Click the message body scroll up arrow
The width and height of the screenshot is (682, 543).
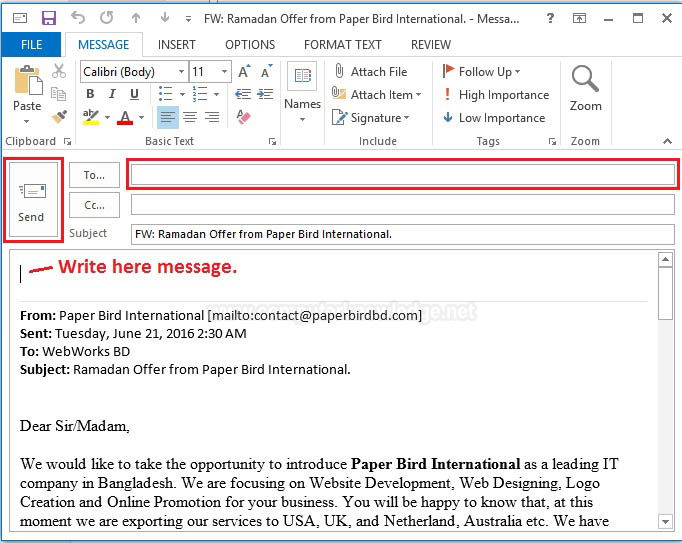click(x=665, y=260)
